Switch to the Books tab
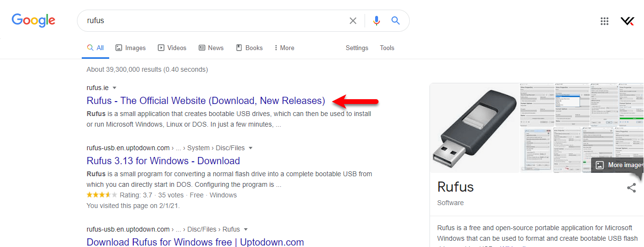This screenshot has width=644, height=247. (249, 48)
